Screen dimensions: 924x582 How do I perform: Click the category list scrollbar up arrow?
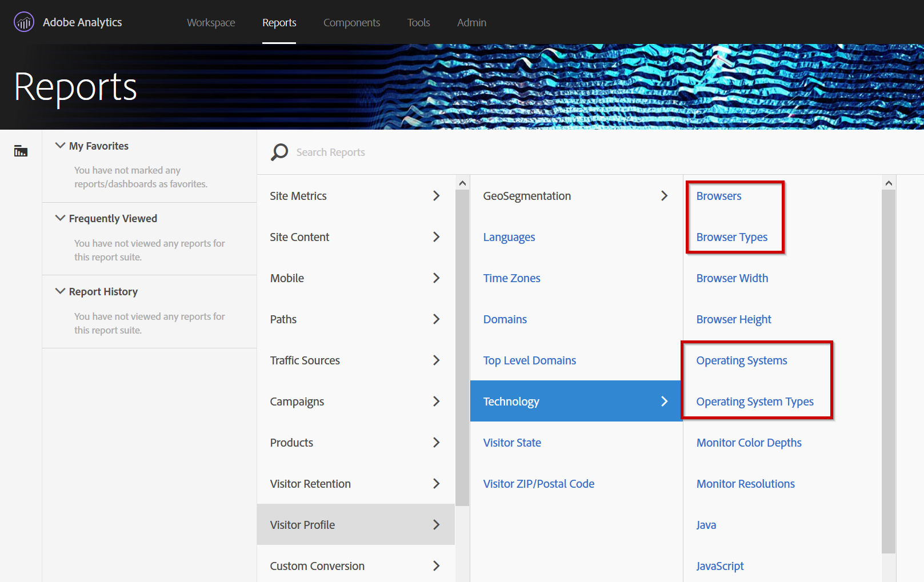[x=462, y=183]
